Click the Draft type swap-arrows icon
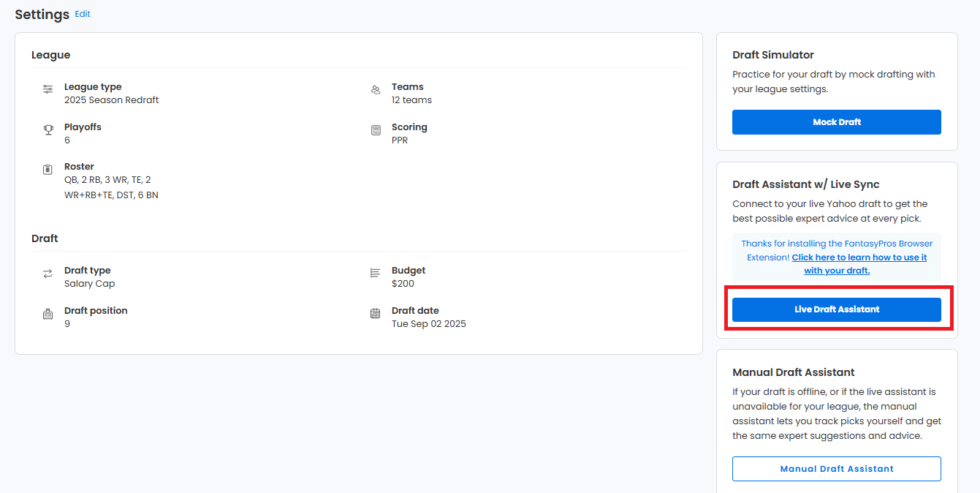Screen dimensions: 980x493 pyautogui.click(x=48, y=274)
